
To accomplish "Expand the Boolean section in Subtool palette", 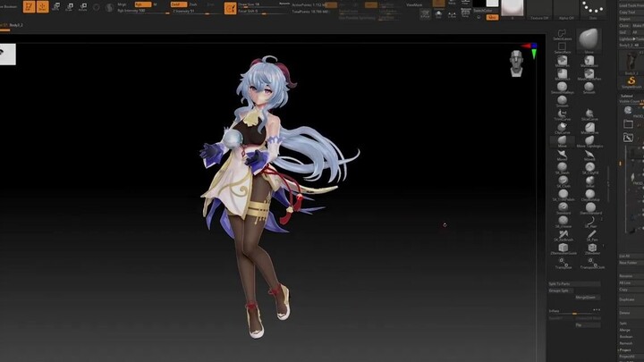I will pos(626,337).
